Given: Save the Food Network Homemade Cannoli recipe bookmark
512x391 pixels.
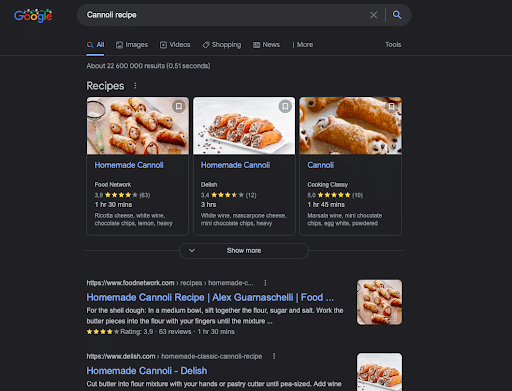Looking at the screenshot, I should (179, 106).
